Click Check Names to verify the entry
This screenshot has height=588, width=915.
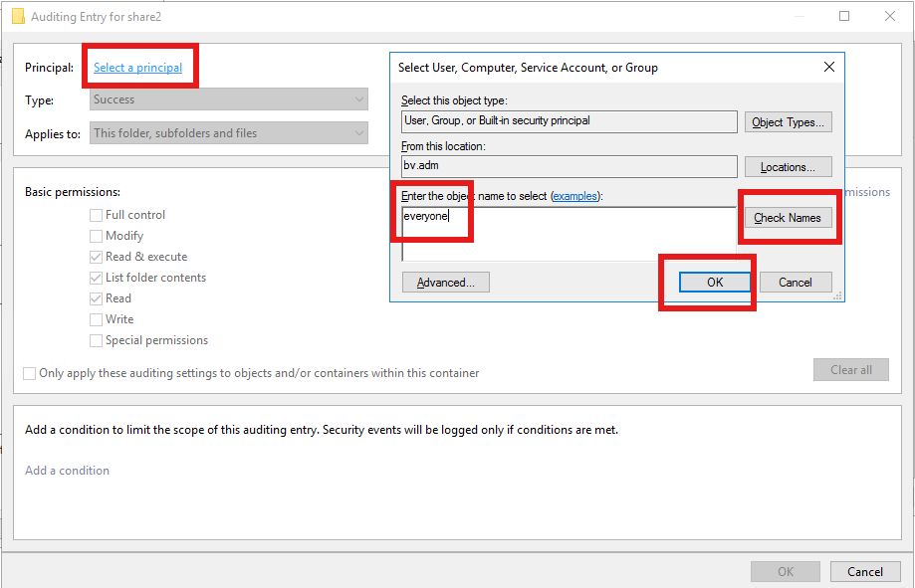(788, 218)
